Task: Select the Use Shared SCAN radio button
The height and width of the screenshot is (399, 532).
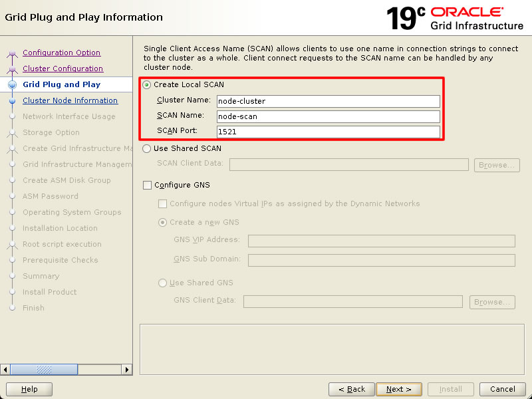Action: click(146, 148)
